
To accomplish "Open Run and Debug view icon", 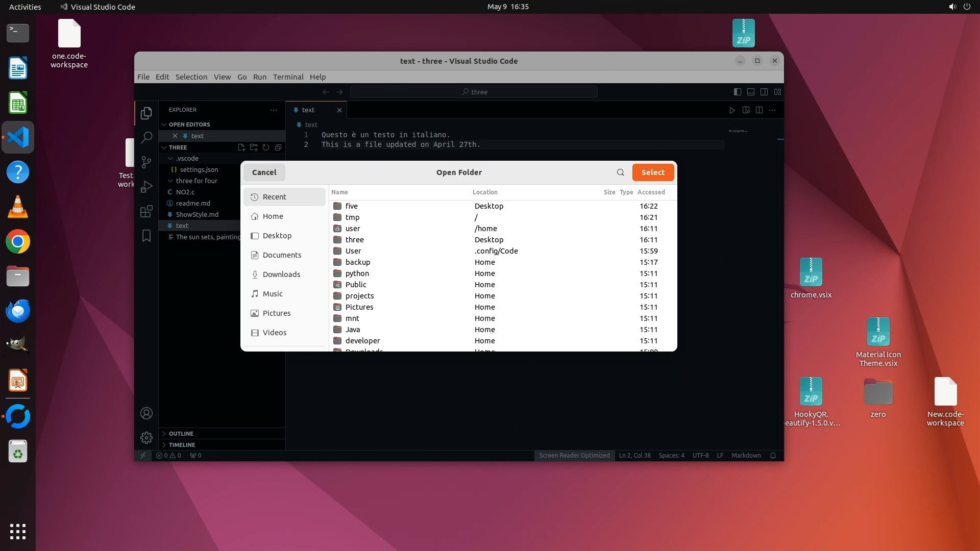I will pos(146,187).
